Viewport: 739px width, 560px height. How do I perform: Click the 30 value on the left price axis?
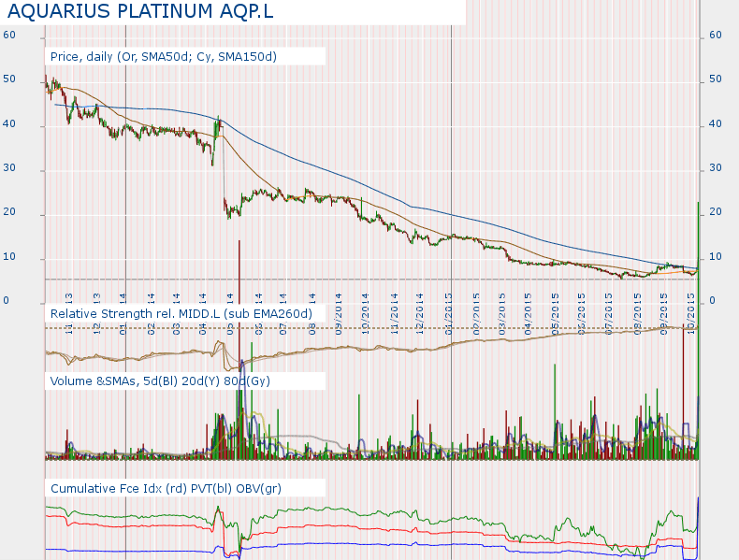pyautogui.click(x=9, y=167)
